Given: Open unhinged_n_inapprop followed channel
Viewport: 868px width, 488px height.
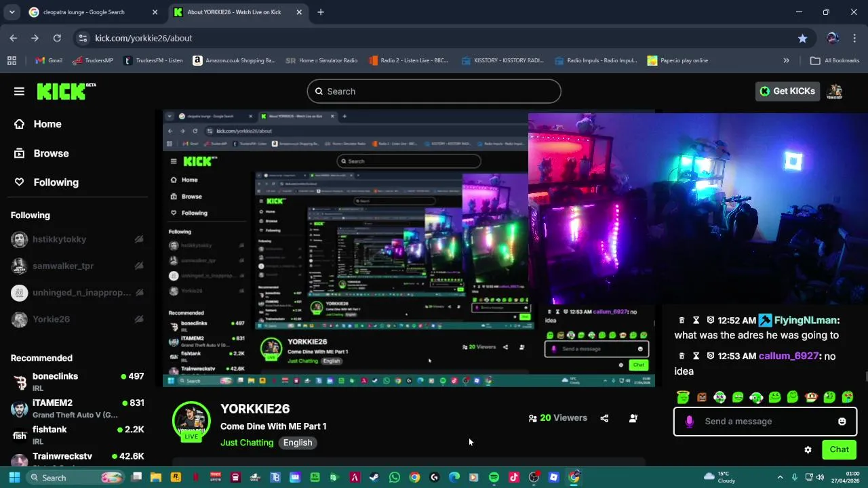Looking at the screenshot, I should pos(78,293).
